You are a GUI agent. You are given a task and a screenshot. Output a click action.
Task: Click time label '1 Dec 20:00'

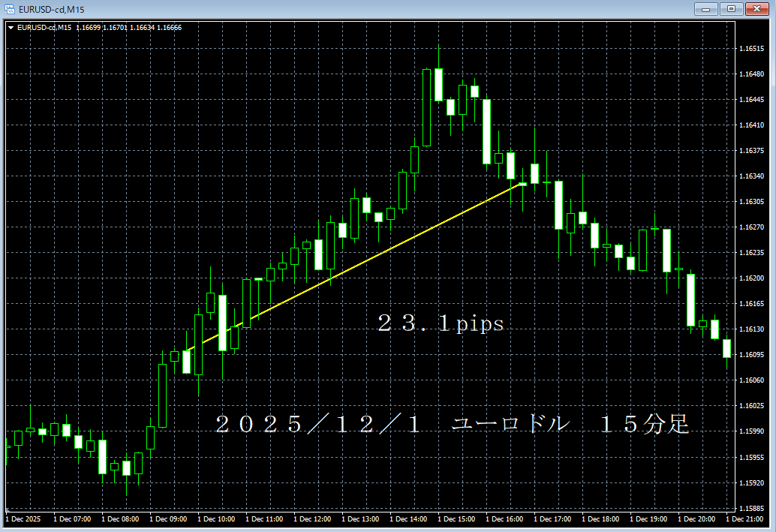point(696,519)
